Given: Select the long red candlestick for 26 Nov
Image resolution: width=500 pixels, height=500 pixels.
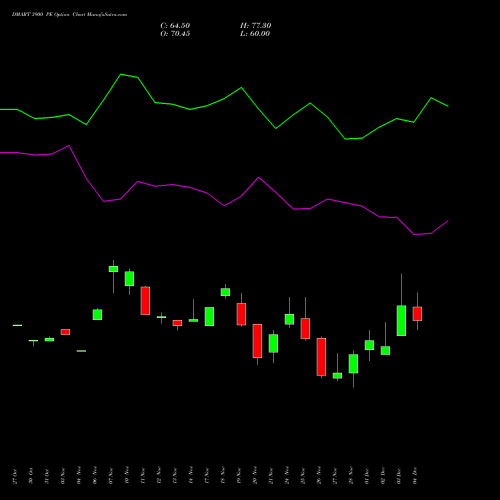Looking at the screenshot, I should [321, 357].
